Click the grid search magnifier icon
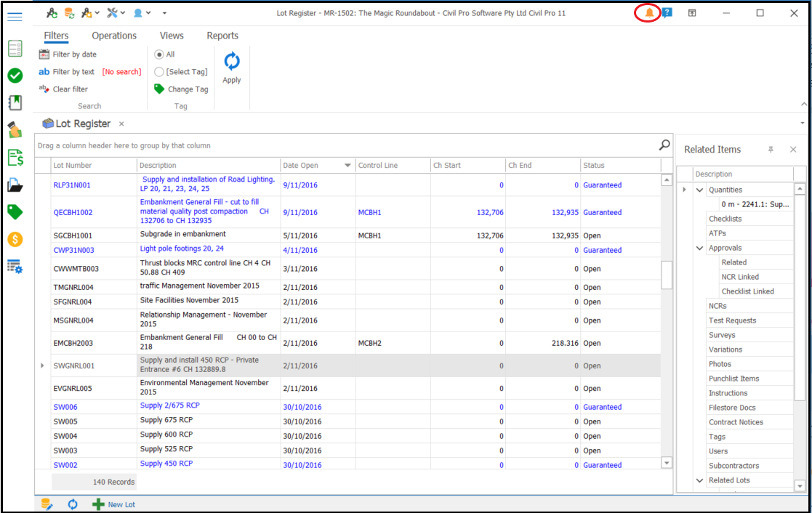812x513 pixels. (664, 145)
